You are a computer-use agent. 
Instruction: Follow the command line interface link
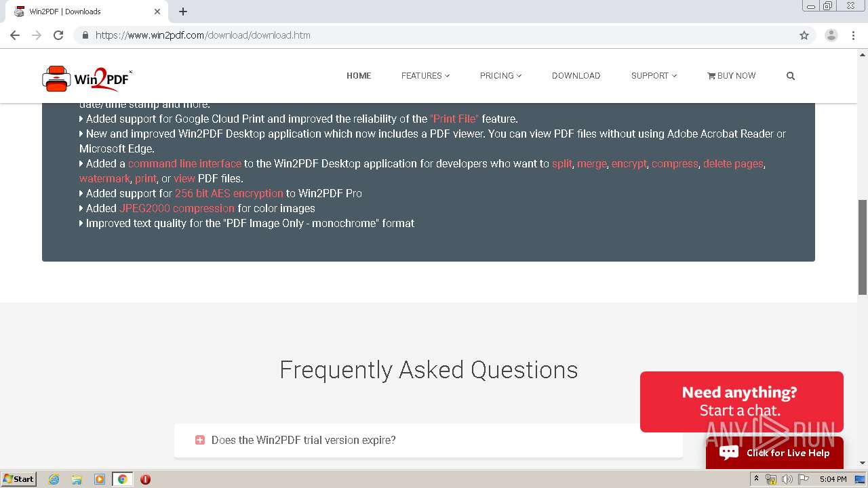tap(184, 163)
